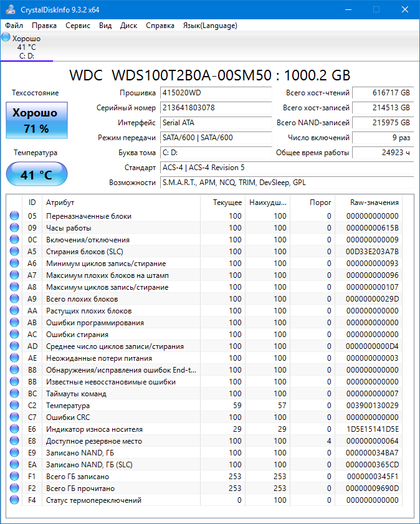Click status icon for A7 Максимум плохих блоков

coord(14,275)
